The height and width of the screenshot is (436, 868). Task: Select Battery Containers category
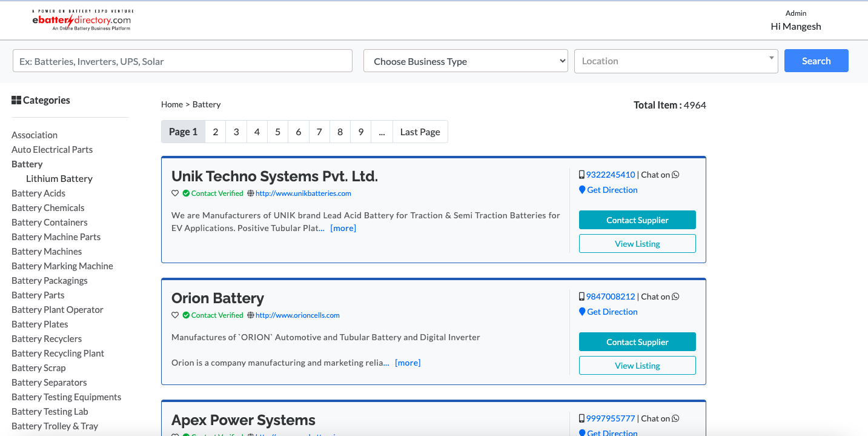click(x=50, y=223)
